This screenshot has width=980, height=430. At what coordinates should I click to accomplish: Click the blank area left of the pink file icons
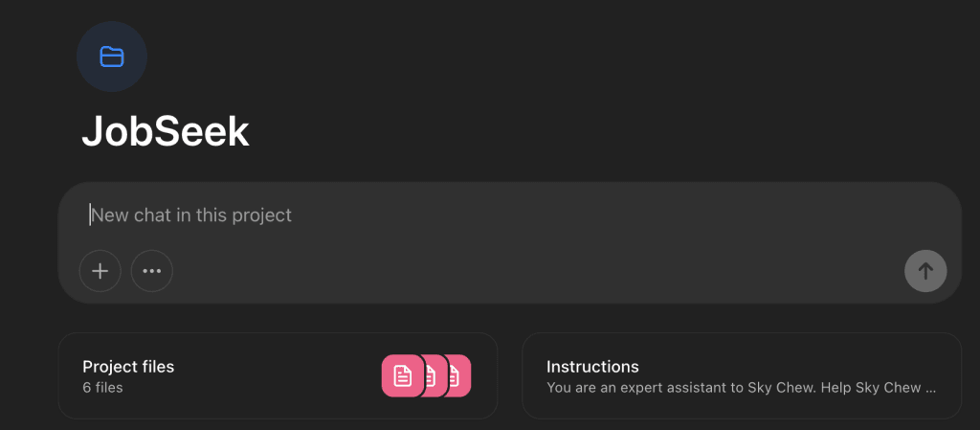pyautogui.click(x=275, y=375)
